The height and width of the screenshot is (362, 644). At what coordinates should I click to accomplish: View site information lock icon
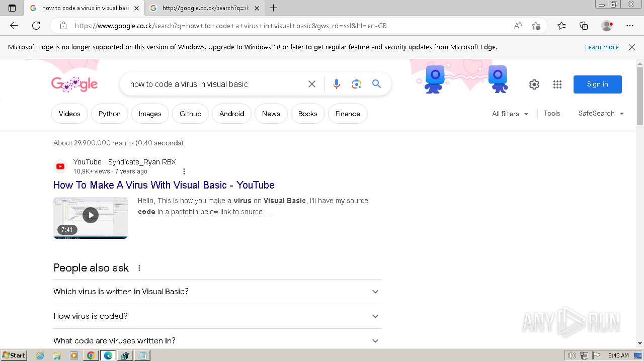(x=63, y=26)
